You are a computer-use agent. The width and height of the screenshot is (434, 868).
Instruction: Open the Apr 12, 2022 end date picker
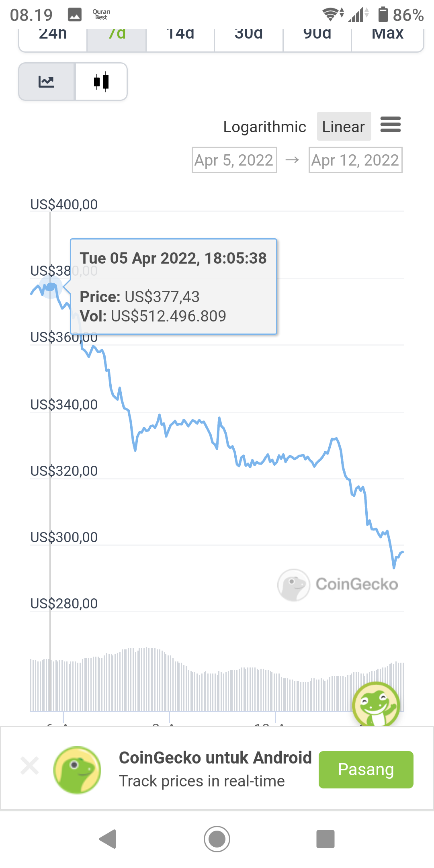pos(355,160)
